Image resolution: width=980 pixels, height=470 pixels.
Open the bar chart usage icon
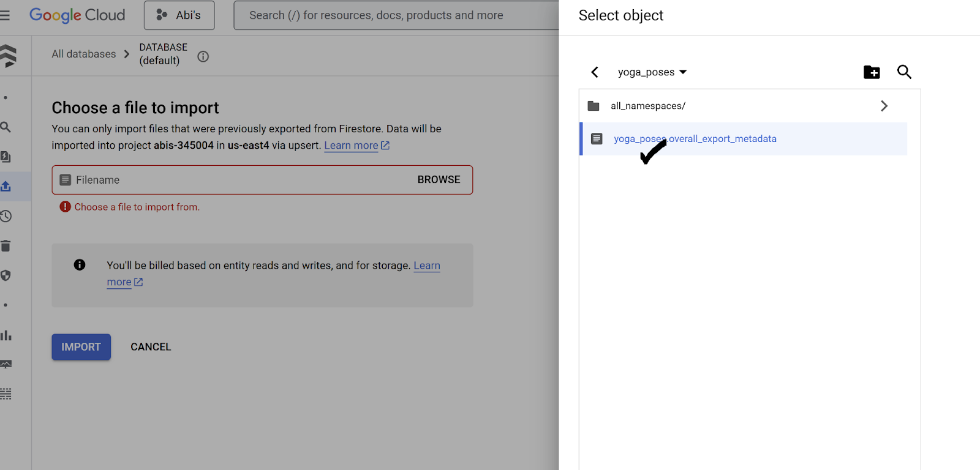pos(6,335)
